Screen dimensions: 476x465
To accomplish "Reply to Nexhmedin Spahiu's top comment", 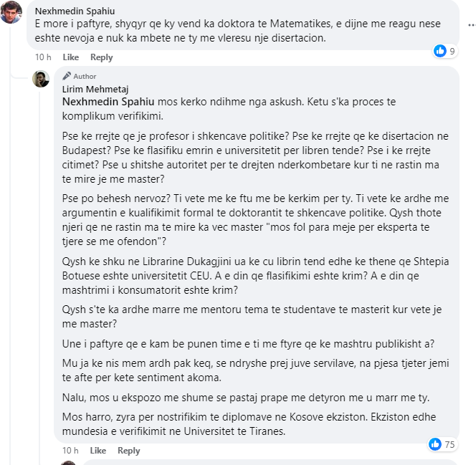I will pyautogui.click(x=102, y=57).
